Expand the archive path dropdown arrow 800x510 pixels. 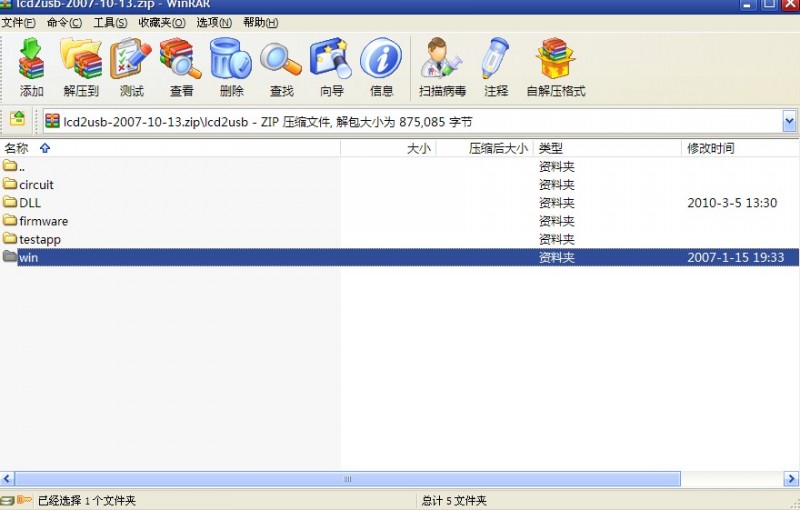click(789, 121)
